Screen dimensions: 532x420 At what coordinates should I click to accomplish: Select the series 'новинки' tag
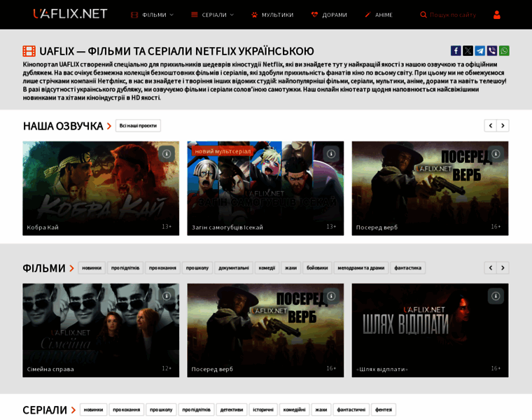coord(93,409)
